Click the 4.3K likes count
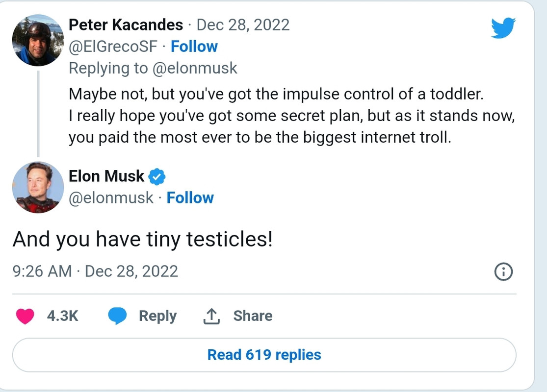547x392 pixels. (62, 316)
